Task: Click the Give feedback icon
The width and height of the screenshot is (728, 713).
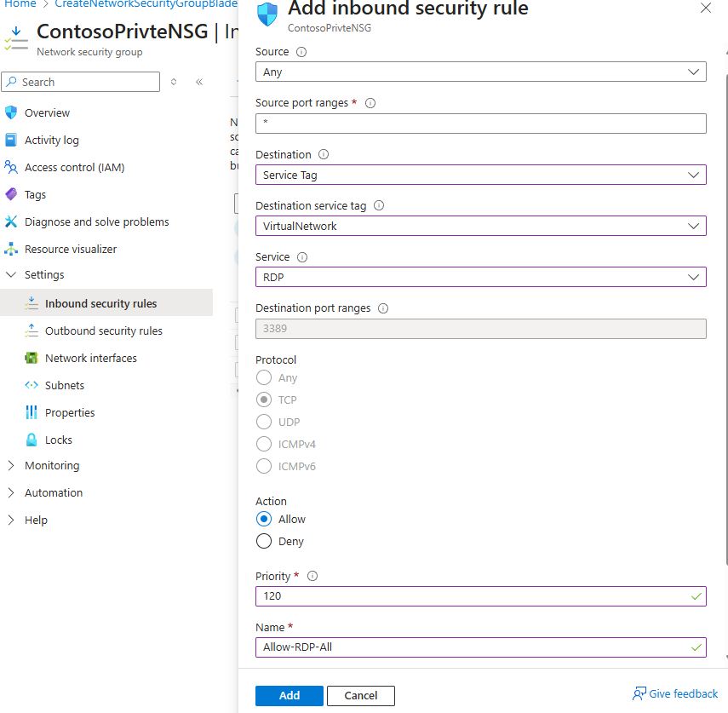Action: (x=639, y=694)
